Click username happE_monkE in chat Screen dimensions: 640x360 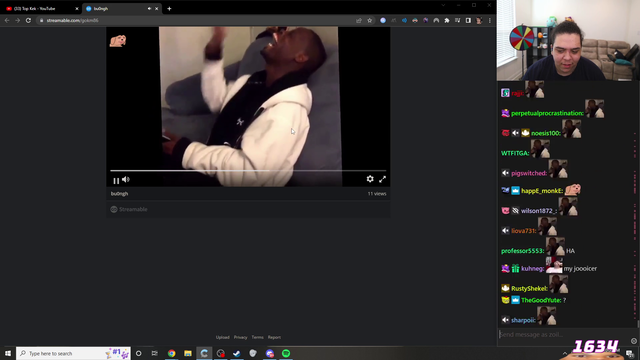[x=542, y=191]
